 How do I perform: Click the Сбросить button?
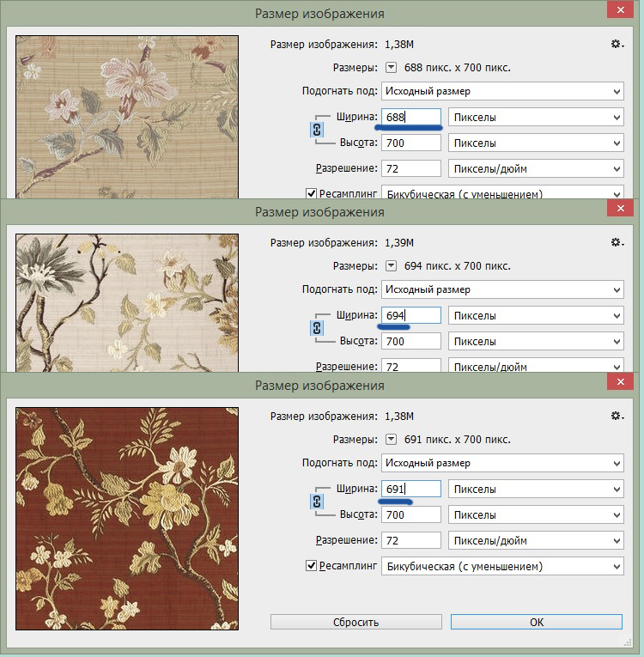tap(355, 622)
